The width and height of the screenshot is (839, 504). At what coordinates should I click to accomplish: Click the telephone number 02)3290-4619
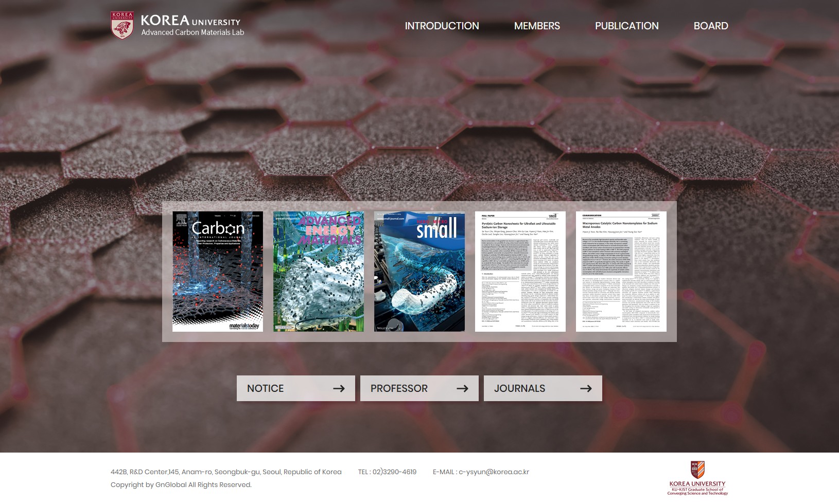tap(394, 472)
